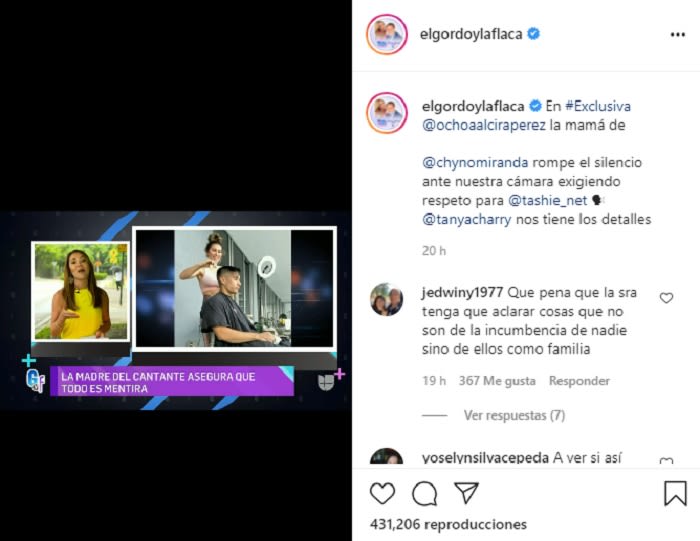Image resolution: width=700 pixels, height=541 pixels.
Task: Open the comment speech bubble icon
Action: [x=425, y=493]
